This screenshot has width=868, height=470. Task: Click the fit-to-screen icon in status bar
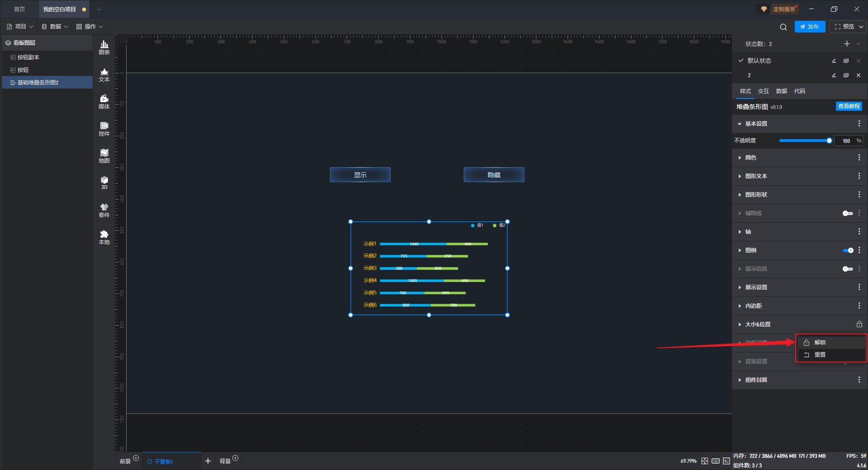[704, 461]
